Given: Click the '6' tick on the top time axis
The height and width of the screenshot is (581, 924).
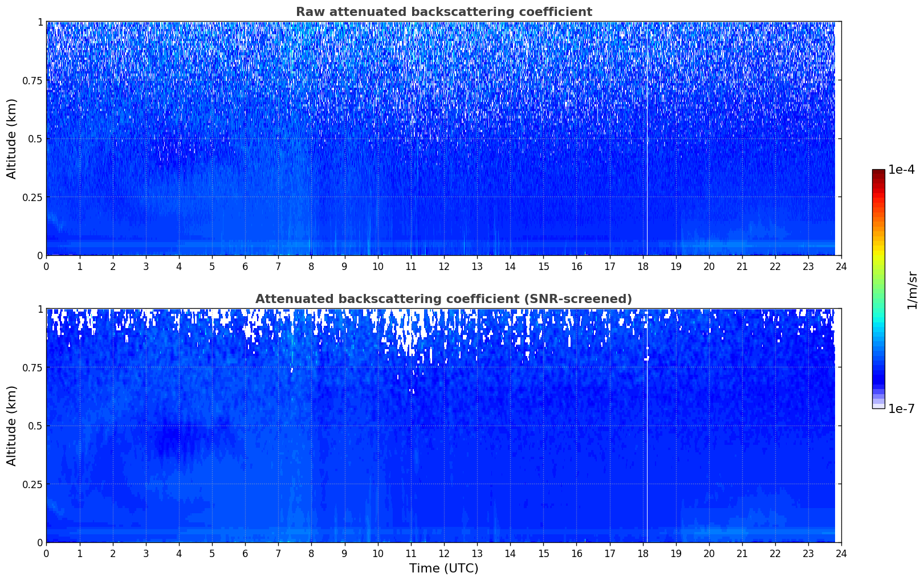Looking at the screenshot, I should point(245,266).
